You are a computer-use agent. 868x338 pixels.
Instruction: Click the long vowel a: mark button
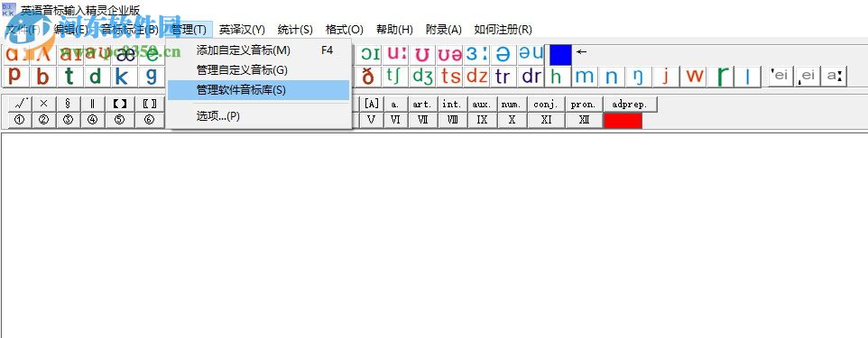[835, 76]
